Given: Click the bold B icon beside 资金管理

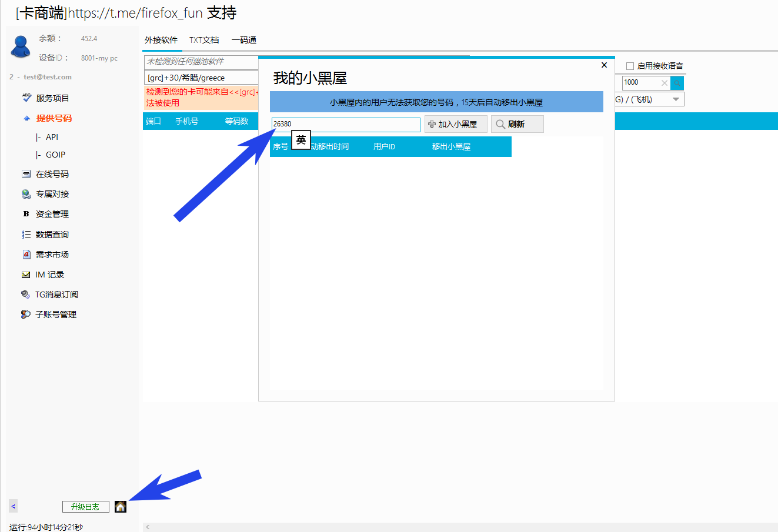Looking at the screenshot, I should [x=26, y=214].
